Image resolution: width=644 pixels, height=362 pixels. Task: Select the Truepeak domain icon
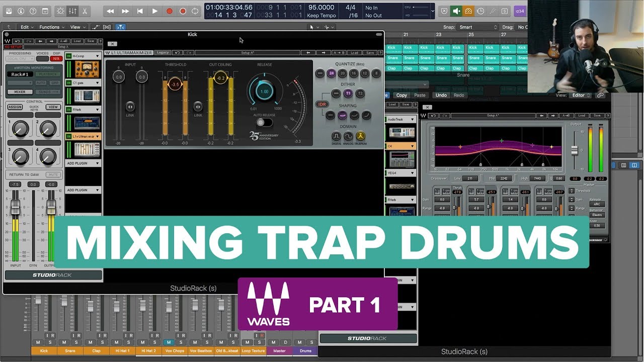pos(361,136)
